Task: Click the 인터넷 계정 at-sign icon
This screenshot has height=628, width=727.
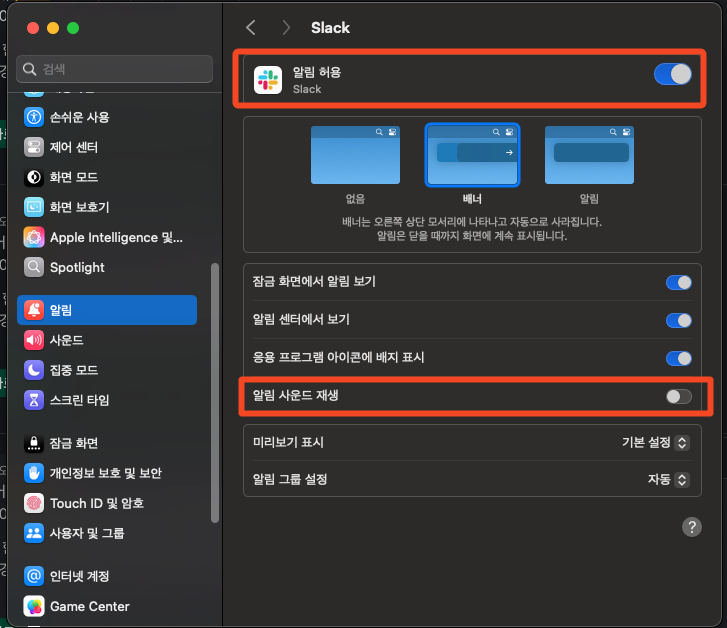Action: tap(34, 576)
